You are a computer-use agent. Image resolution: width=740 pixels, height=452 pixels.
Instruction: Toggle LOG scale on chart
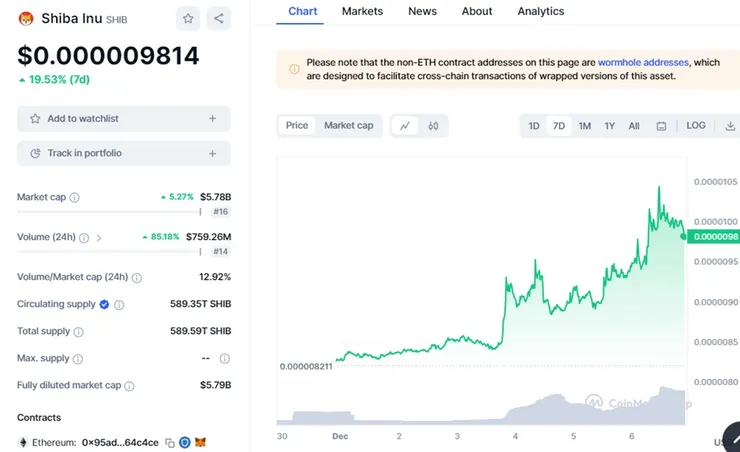(x=696, y=126)
